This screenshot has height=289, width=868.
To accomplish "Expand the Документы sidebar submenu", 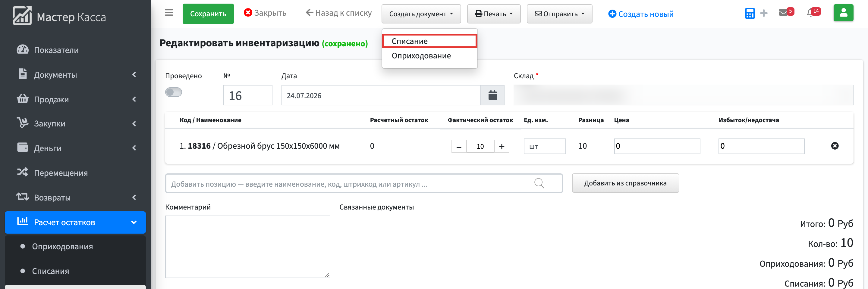I will pos(134,74).
